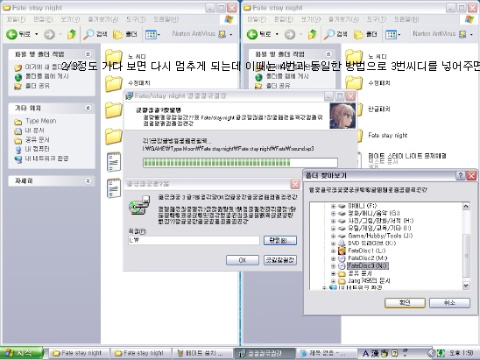Click the installer green progress bar

click(240, 163)
